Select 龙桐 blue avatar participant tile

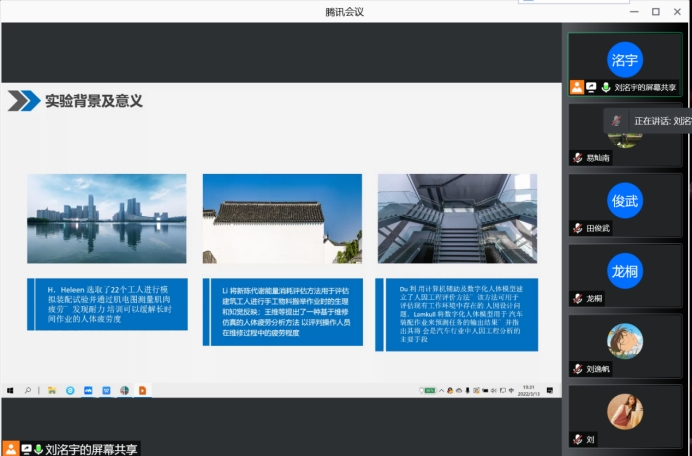pyautogui.click(x=625, y=270)
